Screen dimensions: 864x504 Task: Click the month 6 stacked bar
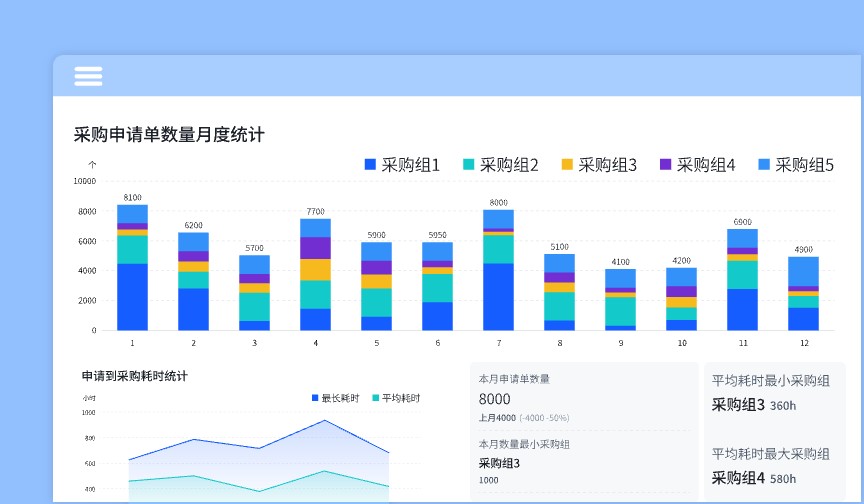tap(438, 286)
